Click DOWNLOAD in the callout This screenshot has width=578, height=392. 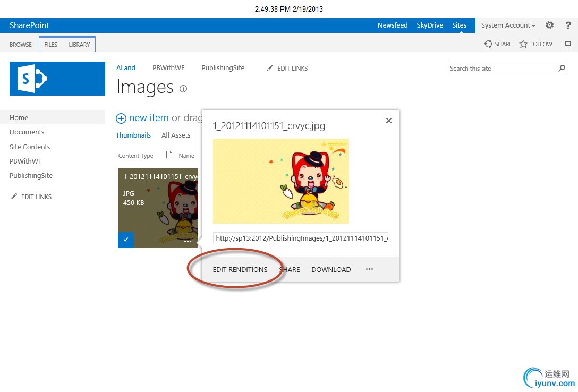click(331, 270)
